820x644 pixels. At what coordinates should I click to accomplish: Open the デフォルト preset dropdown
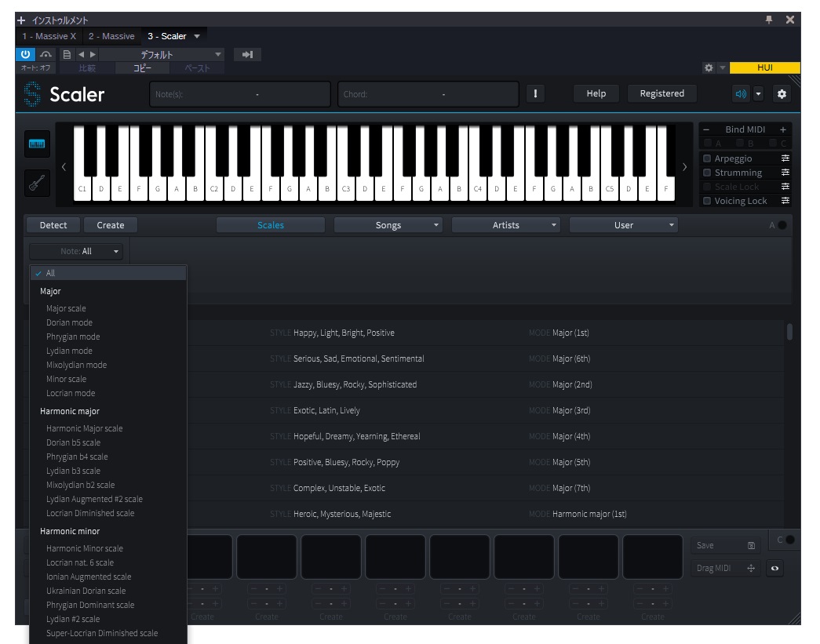pyautogui.click(x=162, y=54)
